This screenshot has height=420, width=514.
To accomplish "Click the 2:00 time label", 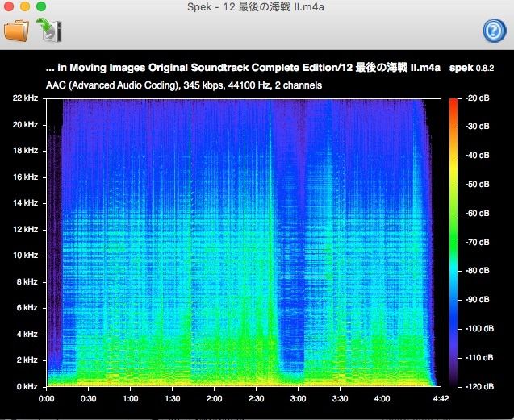I will coord(214,399).
